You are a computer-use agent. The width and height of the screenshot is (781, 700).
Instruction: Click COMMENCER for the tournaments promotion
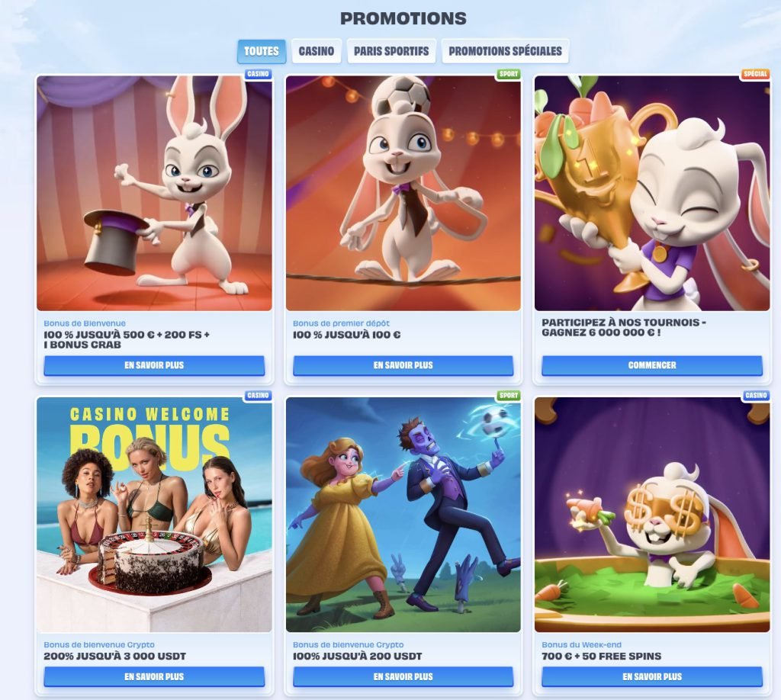click(x=652, y=365)
